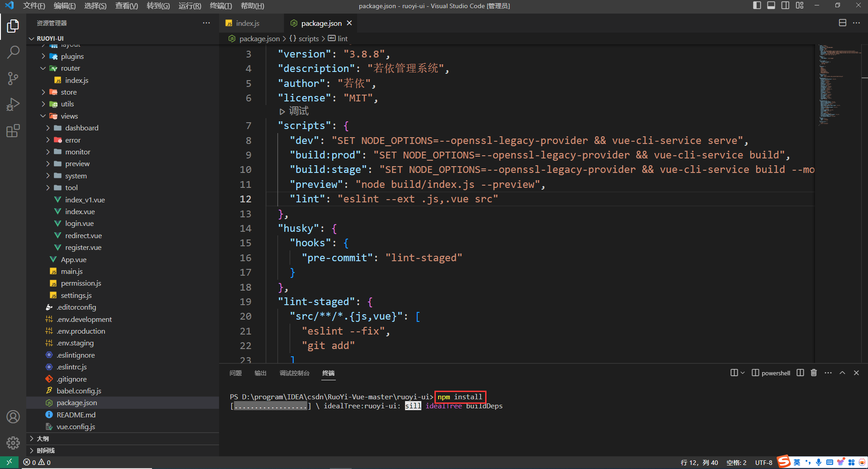
Task: Open the customize layout button
Action: (x=800, y=5)
